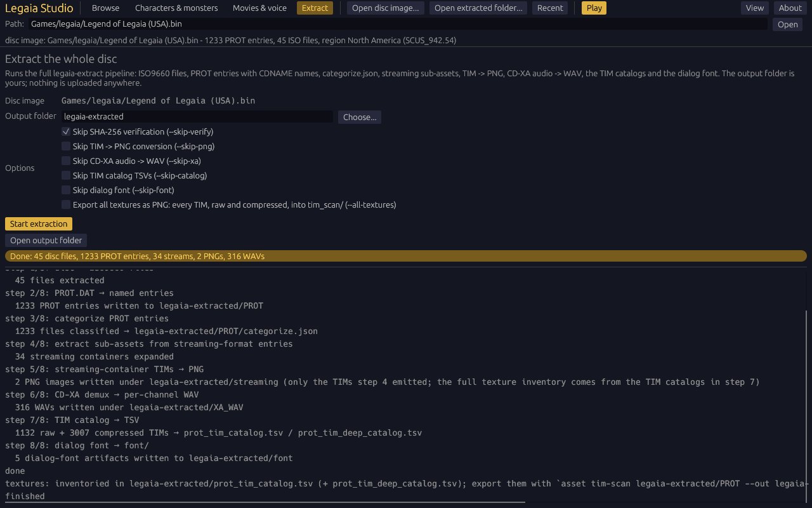Focus the Path input field
The image size is (812, 508).
pyautogui.click(x=398, y=24)
